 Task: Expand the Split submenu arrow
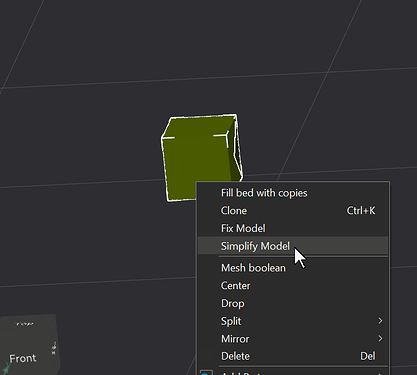coord(380,321)
